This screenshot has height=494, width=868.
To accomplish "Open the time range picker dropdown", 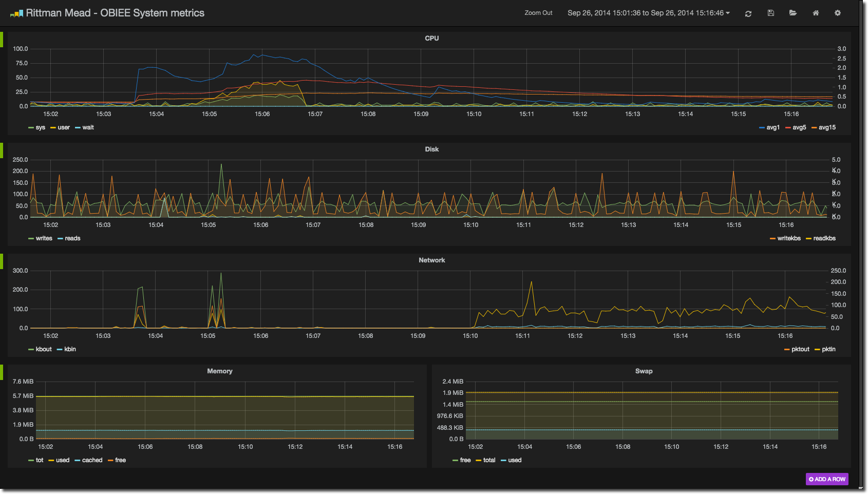I will 648,13.
